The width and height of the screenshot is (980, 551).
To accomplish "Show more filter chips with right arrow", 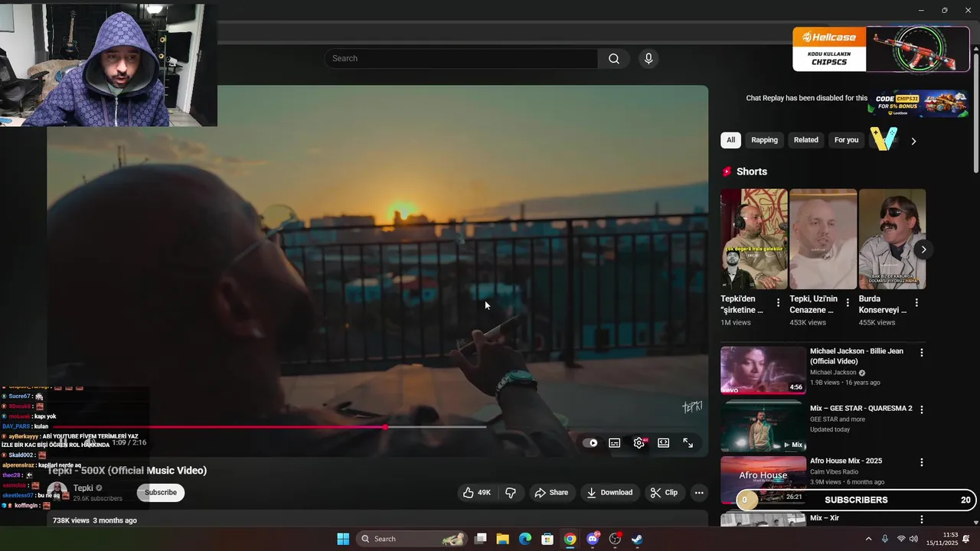I will pos(913,141).
